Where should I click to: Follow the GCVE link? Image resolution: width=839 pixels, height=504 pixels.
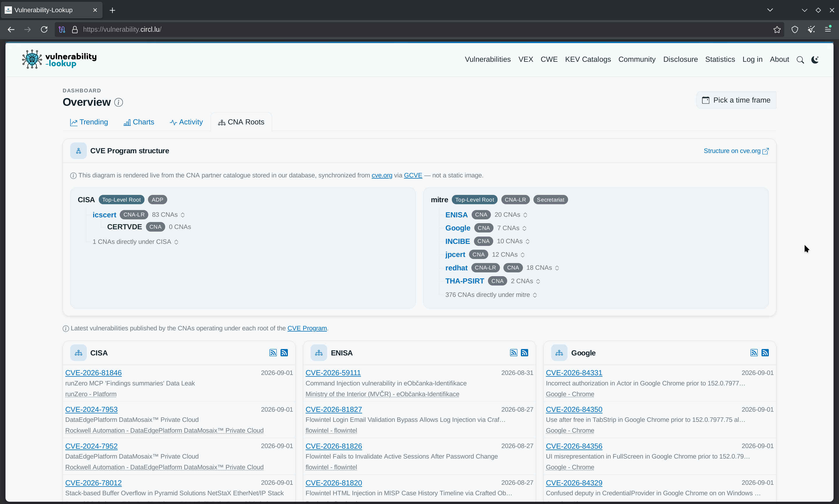click(x=413, y=176)
